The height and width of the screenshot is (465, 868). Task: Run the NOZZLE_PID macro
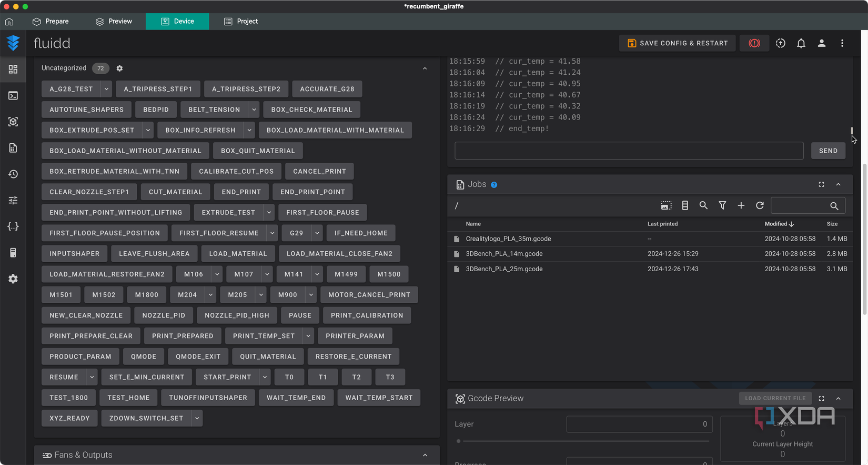pos(164,315)
